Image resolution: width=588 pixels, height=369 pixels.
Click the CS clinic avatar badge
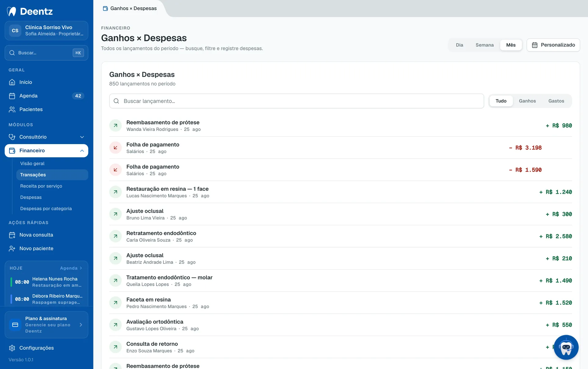click(x=15, y=31)
